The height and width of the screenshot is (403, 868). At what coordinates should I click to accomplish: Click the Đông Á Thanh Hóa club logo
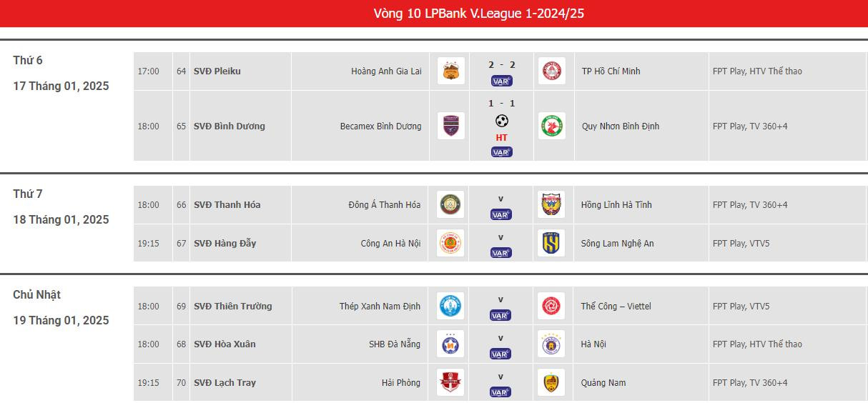(x=450, y=204)
